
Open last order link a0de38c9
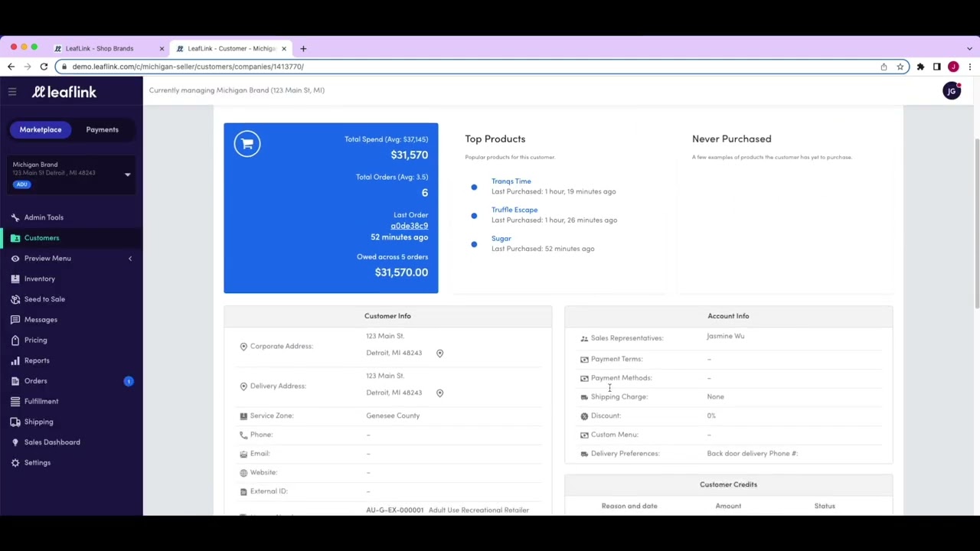pyautogui.click(x=409, y=226)
